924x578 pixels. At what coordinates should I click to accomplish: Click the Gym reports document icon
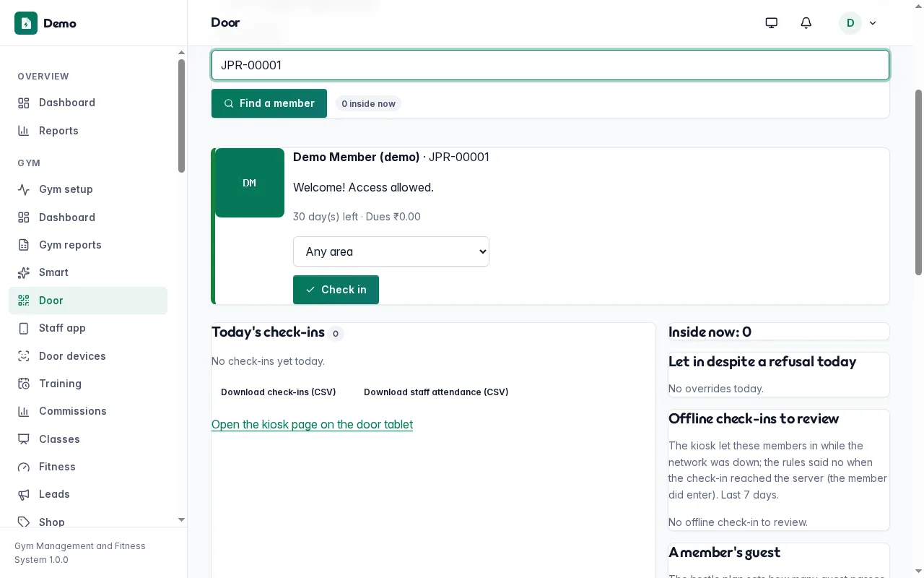click(x=24, y=245)
